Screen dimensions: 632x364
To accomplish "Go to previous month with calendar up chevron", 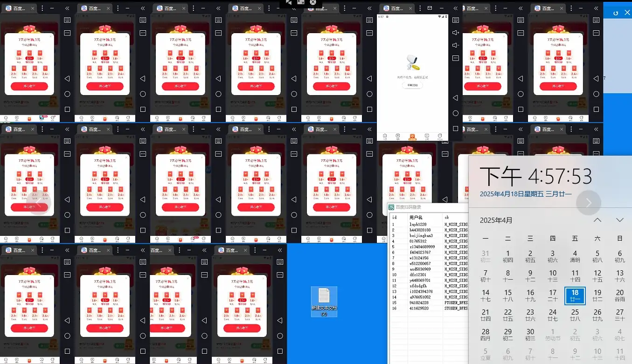I will point(597,220).
